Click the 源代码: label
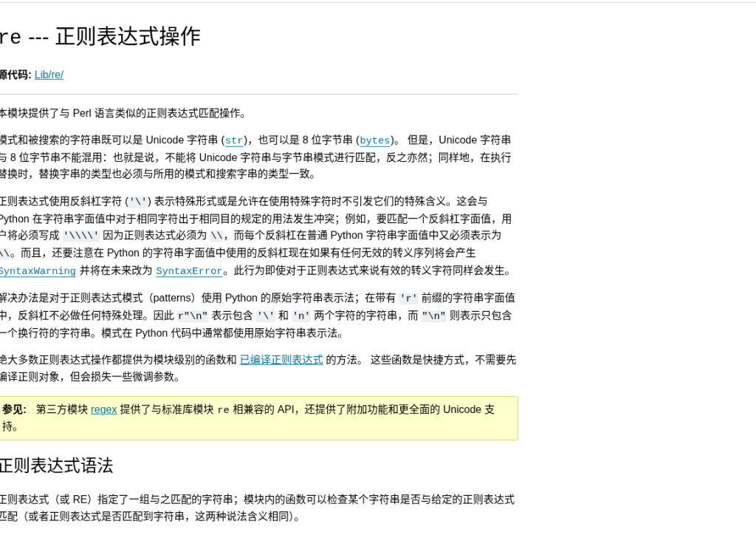 (x=16, y=75)
